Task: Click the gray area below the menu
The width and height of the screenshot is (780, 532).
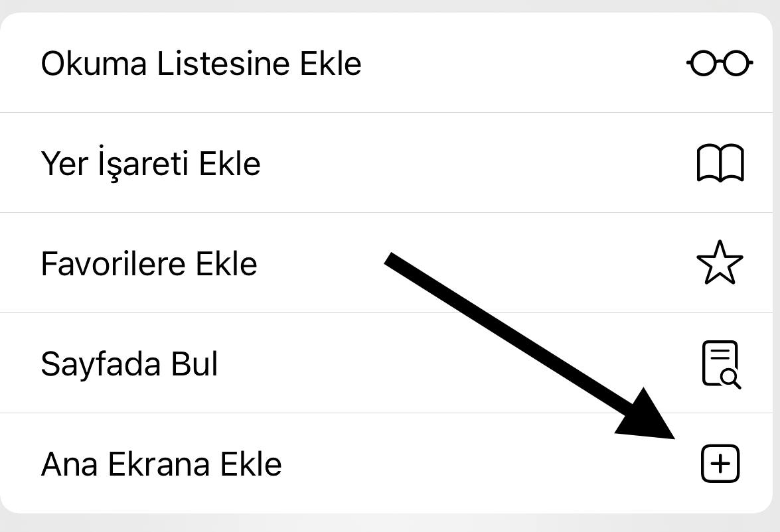Action: coord(390,523)
